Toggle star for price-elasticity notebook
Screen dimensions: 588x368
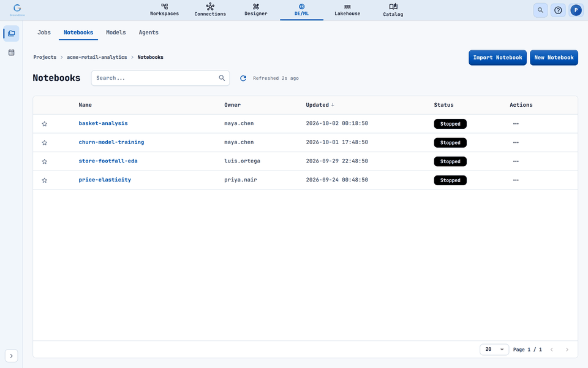pos(45,180)
